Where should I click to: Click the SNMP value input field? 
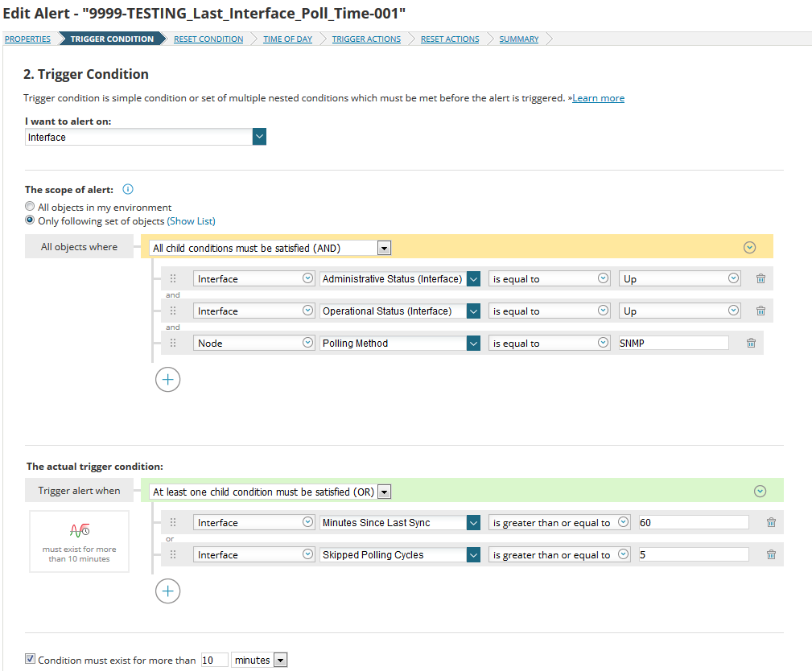tap(674, 343)
